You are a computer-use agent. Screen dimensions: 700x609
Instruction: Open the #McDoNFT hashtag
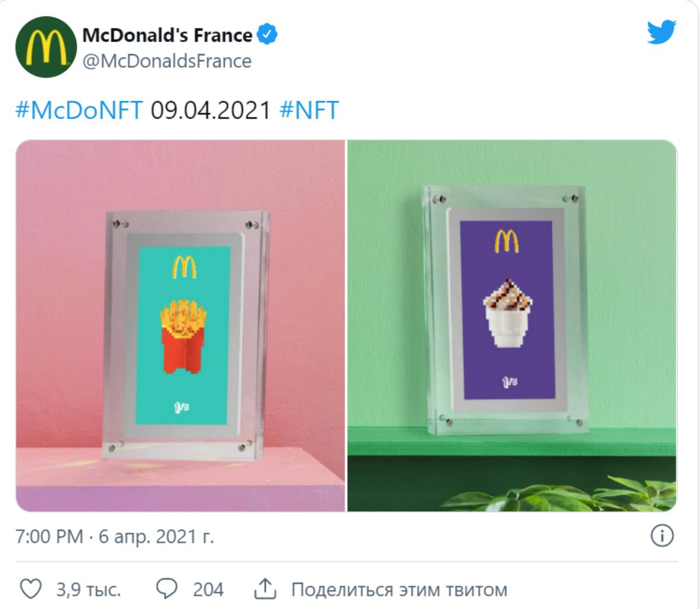pyautogui.click(x=79, y=110)
